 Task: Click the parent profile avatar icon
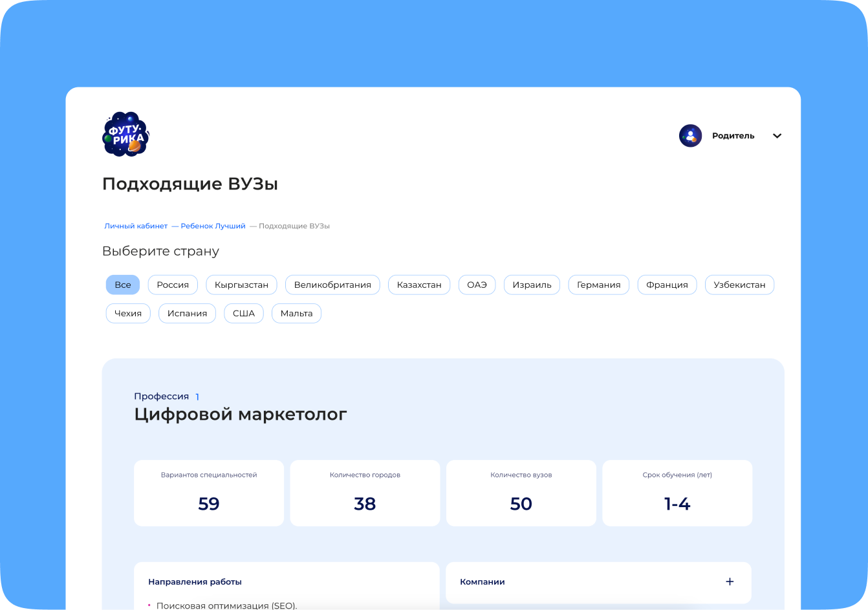pyautogui.click(x=690, y=136)
